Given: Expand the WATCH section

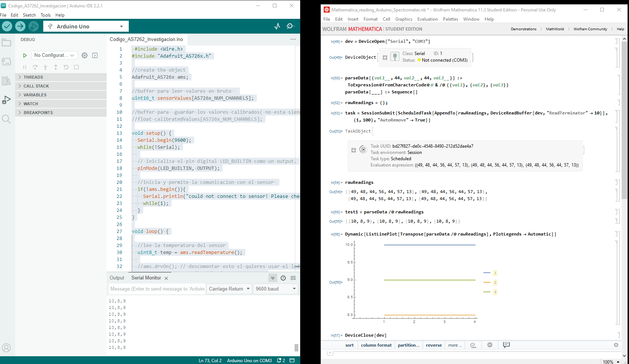Looking at the screenshot, I should click(x=61, y=104).
